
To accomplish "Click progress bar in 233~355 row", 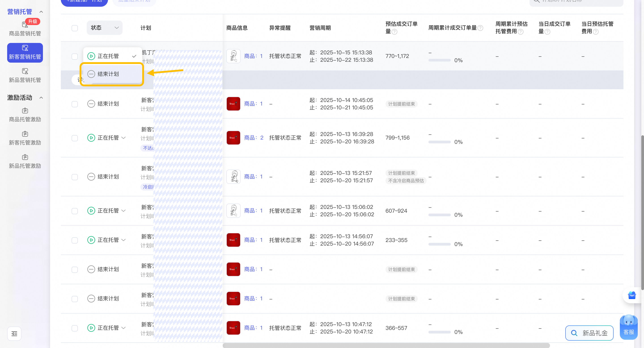I will tap(439, 244).
